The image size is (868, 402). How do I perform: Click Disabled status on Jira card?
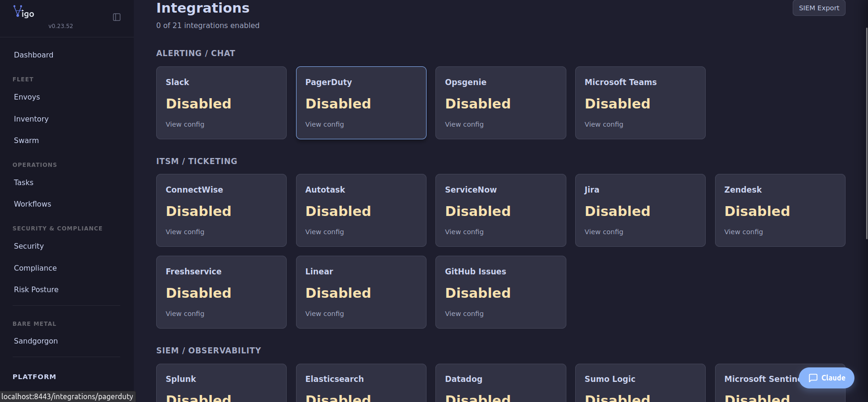617,211
